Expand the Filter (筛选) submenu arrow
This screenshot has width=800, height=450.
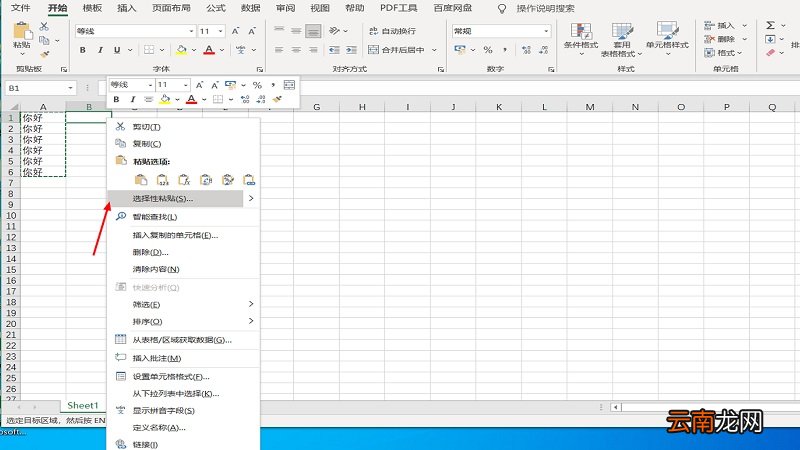[251, 304]
